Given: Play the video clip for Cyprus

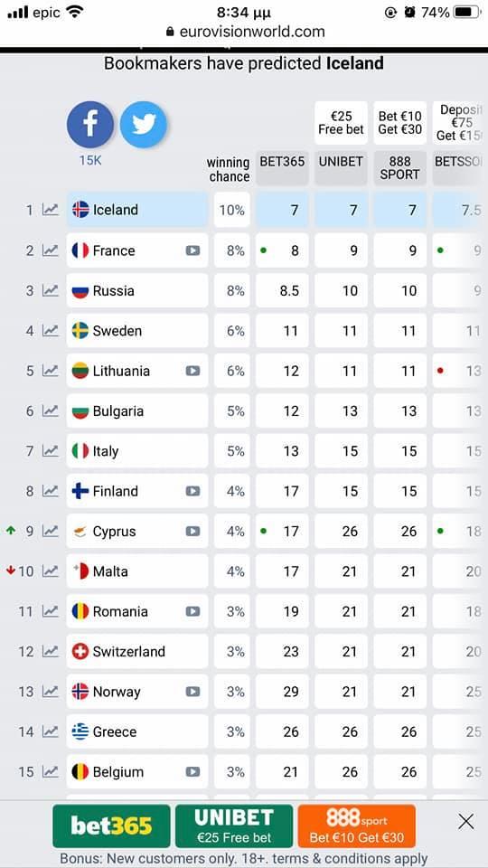Looking at the screenshot, I should (192, 532).
